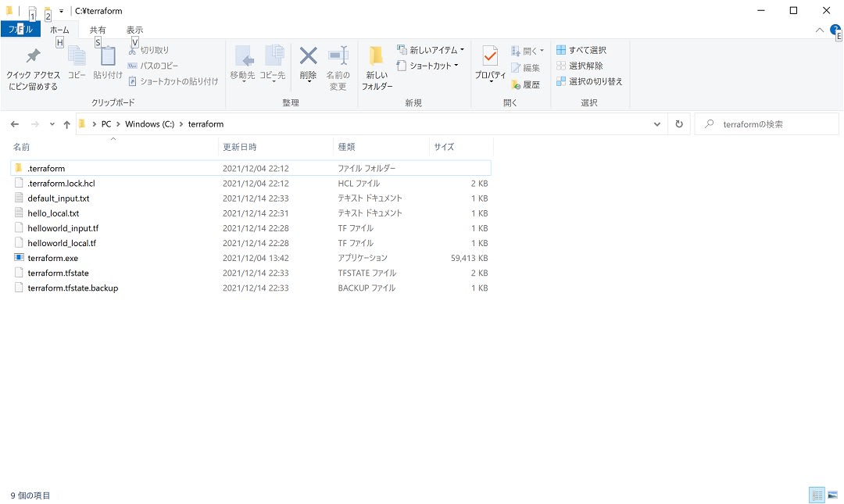Click Cut (切り取り) in ribbon

pyautogui.click(x=149, y=50)
